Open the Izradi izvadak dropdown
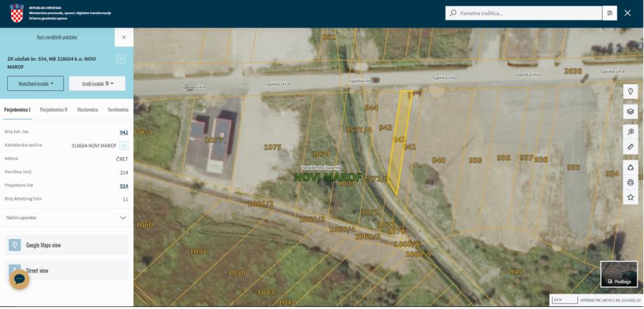Image resolution: width=644 pixels, height=309 pixels. (97, 83)
